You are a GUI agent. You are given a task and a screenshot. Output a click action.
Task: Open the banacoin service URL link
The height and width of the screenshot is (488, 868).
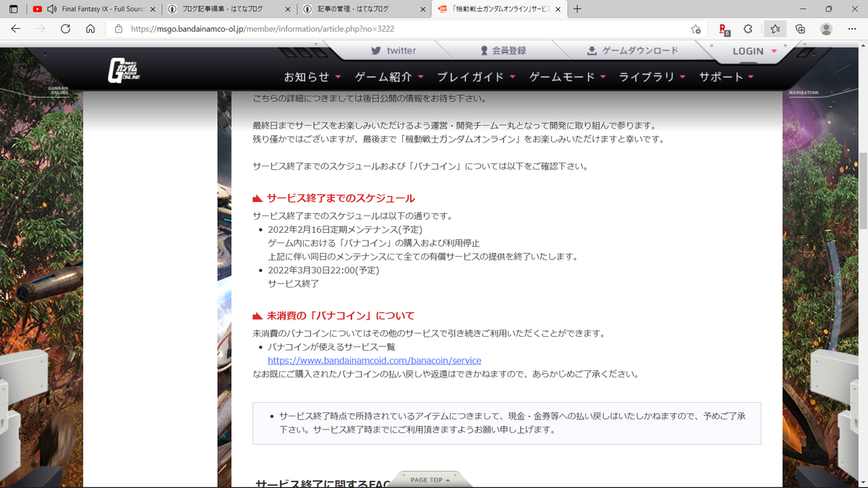tap(374, 360)
